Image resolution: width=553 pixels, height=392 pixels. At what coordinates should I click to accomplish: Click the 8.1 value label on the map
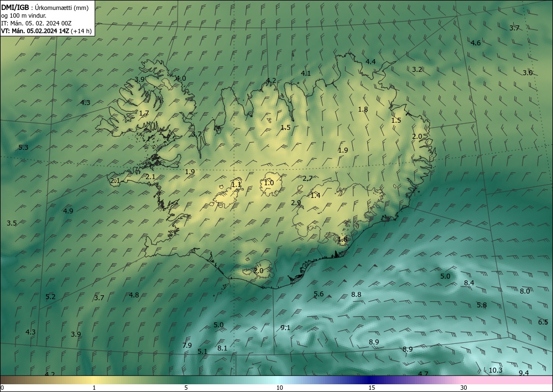[x=222, y=348]
